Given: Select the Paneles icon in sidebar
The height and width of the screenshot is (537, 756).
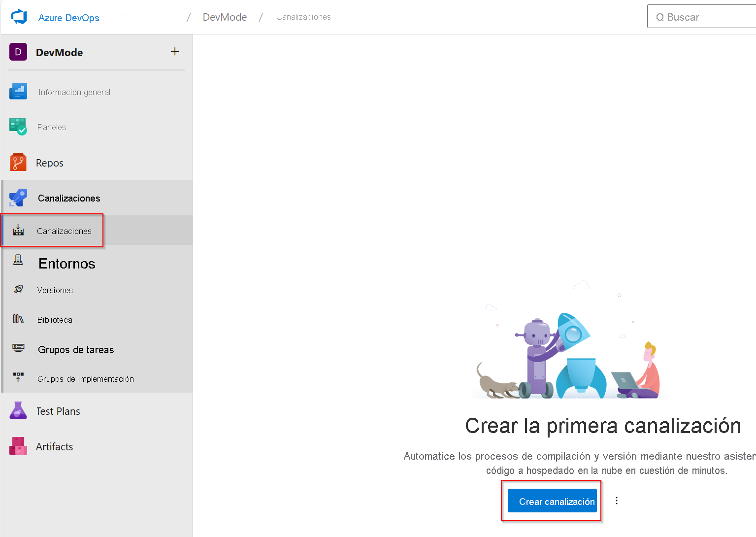Looking at the screenshot, I should tap(18, 127).
